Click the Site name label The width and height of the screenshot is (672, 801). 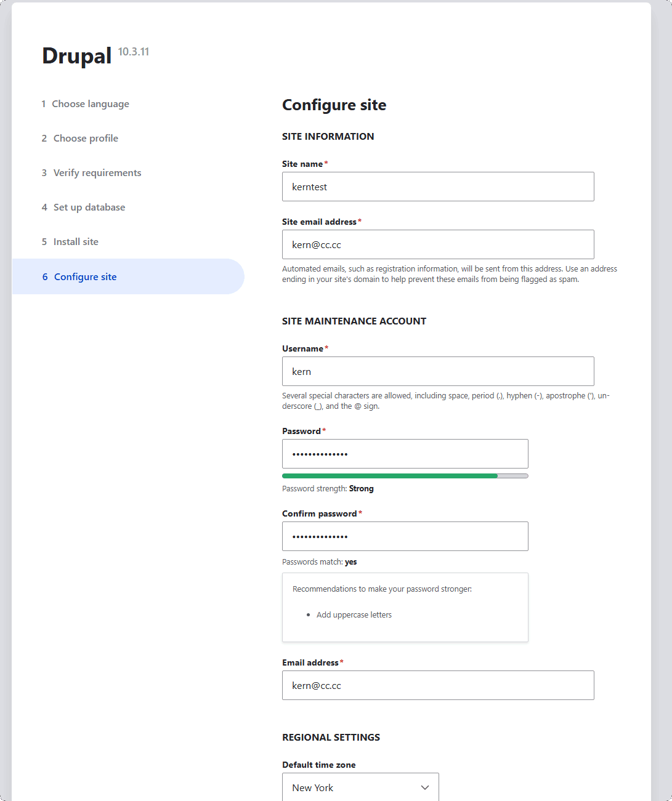(302, 164)
